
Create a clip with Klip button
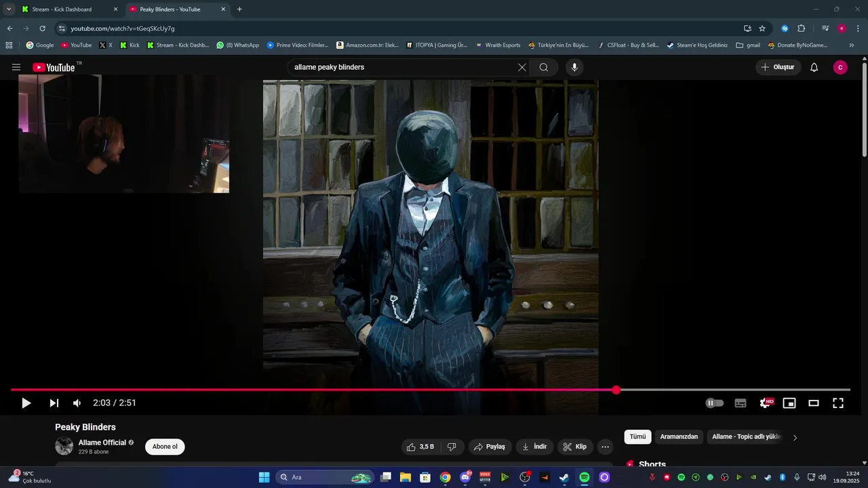[x=575, y=447]
